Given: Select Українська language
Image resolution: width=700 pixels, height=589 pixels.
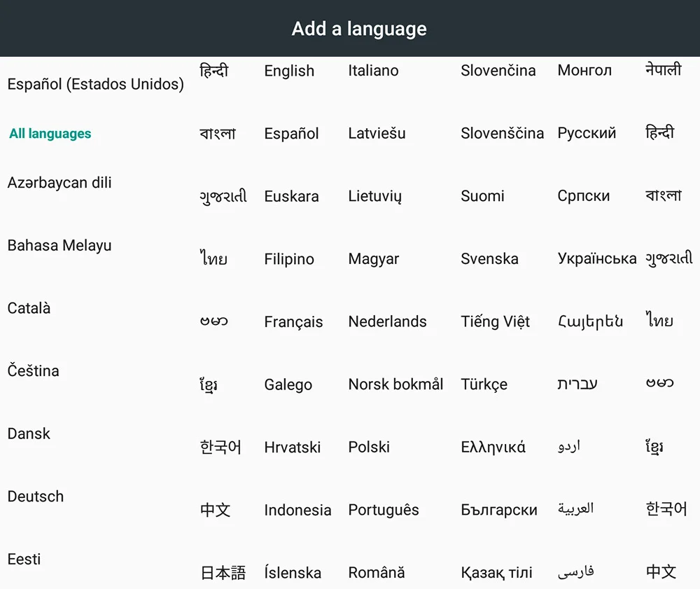Looking at the screenshot, I should 597,258.
